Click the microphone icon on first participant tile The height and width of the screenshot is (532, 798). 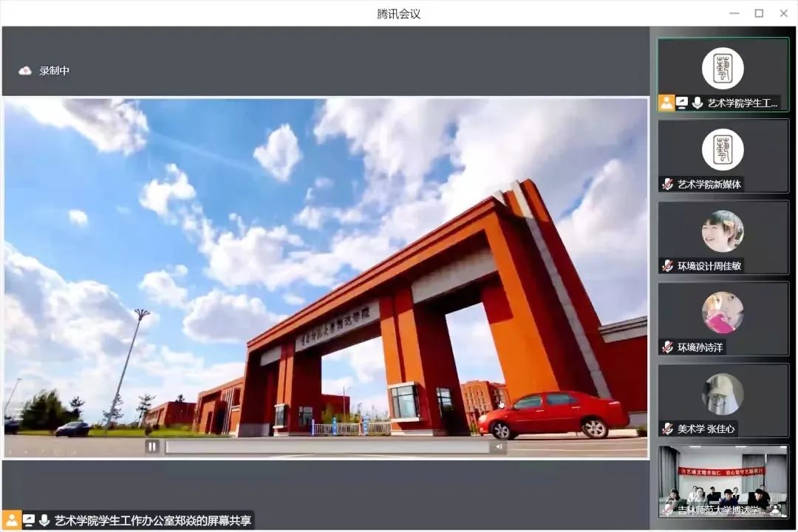(697, 103)
